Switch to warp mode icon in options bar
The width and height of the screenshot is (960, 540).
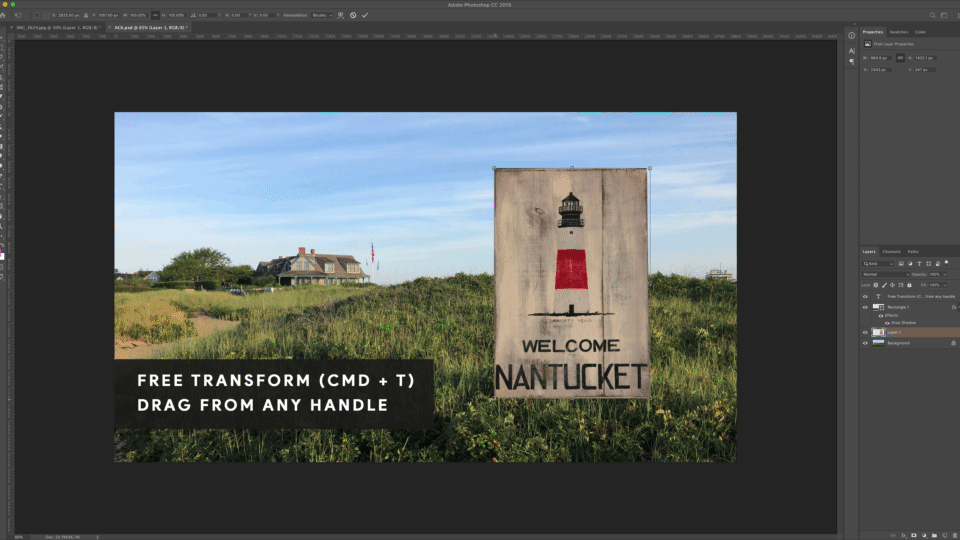pos(341,15)
